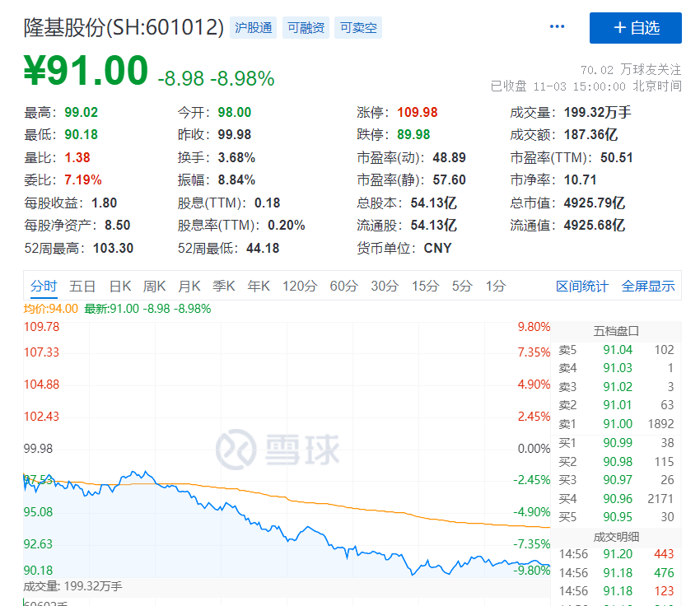
Task: Click the 9.80% axis label on chart
Action: [534, 327]
